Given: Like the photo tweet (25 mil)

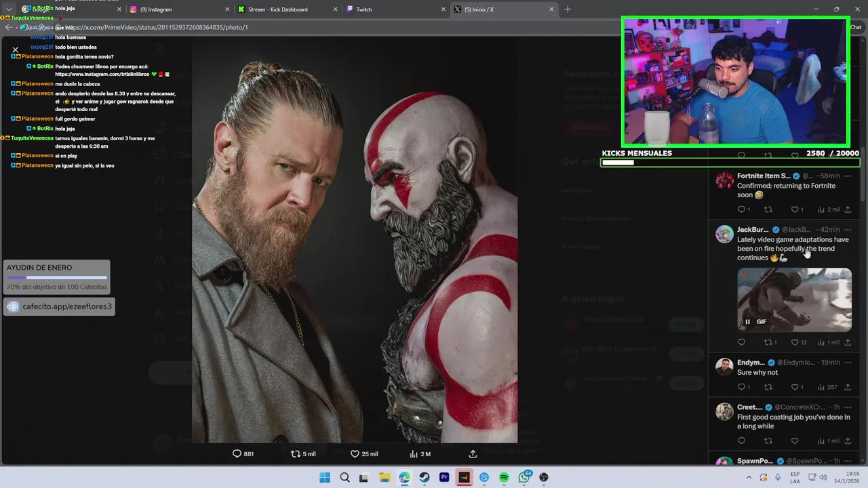Looking at the screenshot, I should tap(364, 454).
